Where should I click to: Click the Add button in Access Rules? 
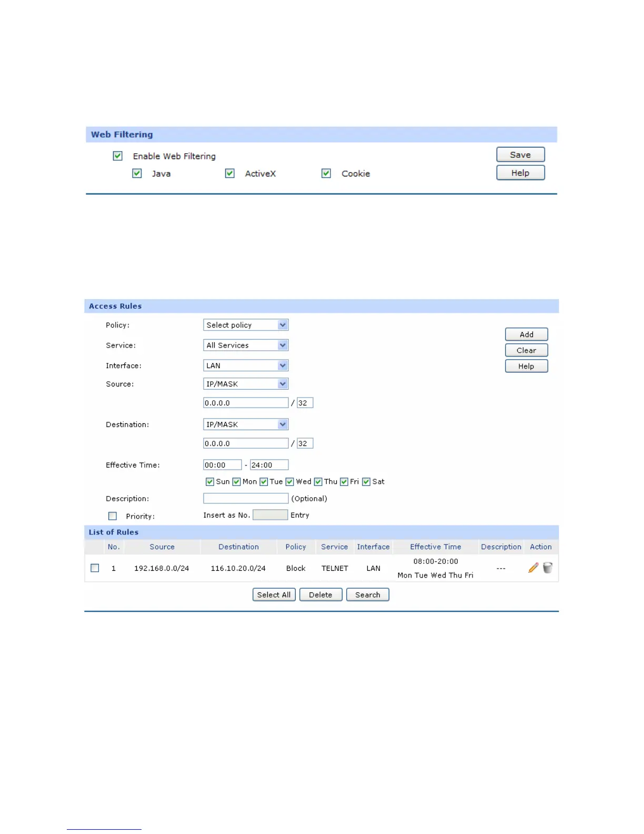pos(526,334)
